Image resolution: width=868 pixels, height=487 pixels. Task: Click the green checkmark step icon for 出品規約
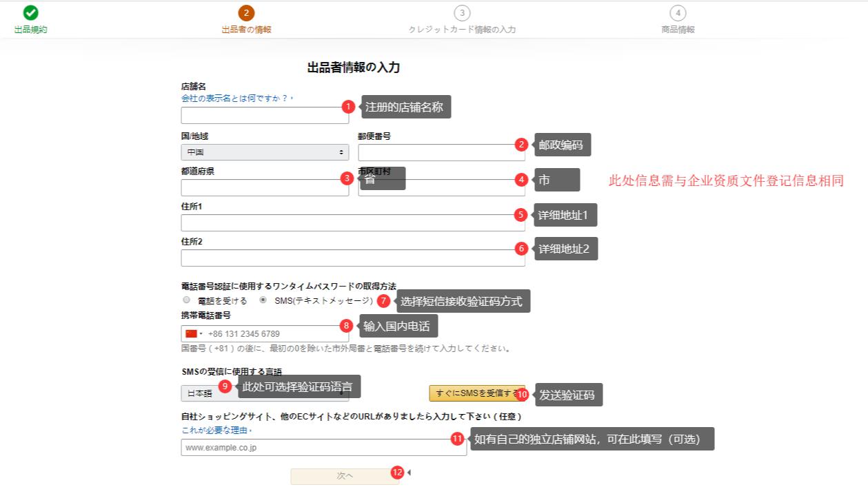click(30, 12)
